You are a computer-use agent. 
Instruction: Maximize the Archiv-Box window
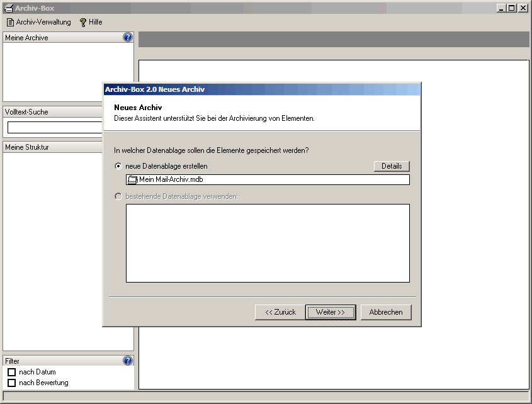pos(511,8)
